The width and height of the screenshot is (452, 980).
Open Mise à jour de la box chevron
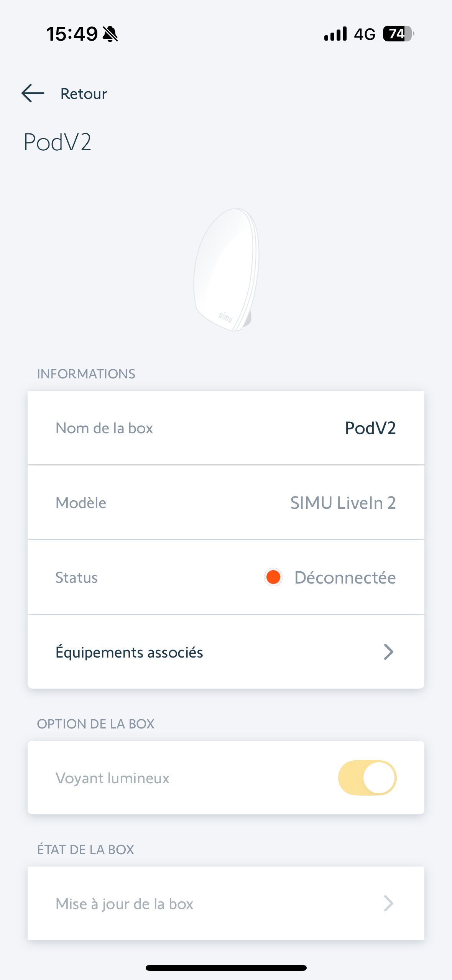[x=388, y=903]
